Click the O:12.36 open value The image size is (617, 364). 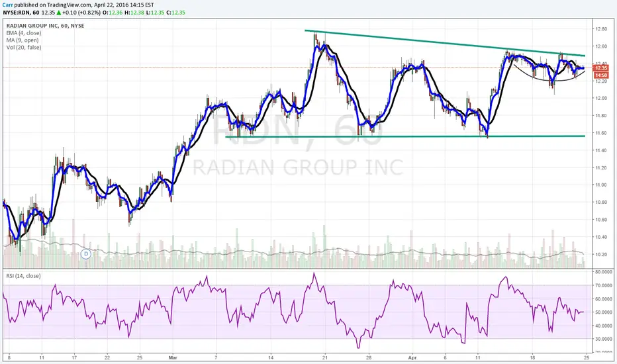click(x=112, y=13)
